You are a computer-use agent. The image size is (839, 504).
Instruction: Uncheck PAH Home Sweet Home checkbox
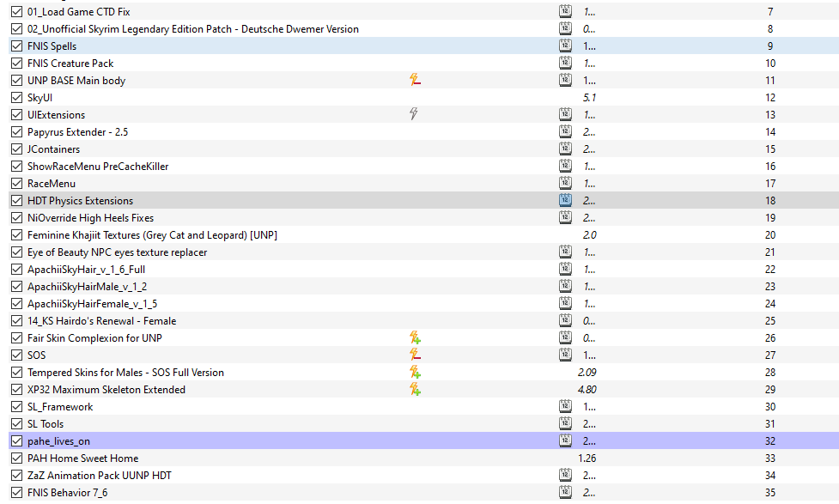16,458
